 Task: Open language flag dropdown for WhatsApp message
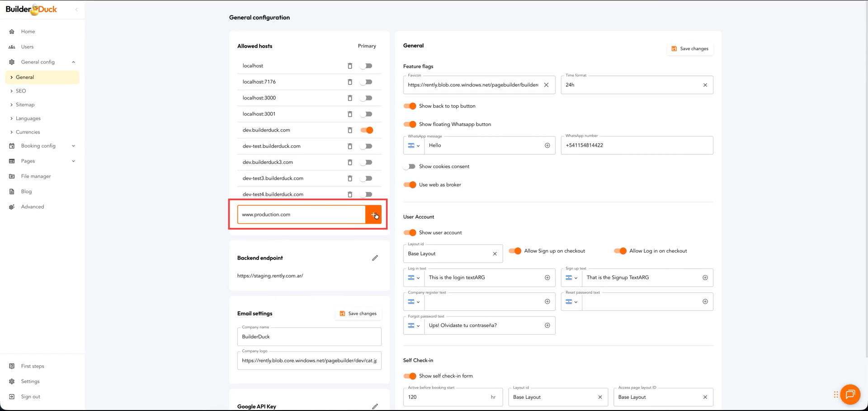(x=414, y=145)
